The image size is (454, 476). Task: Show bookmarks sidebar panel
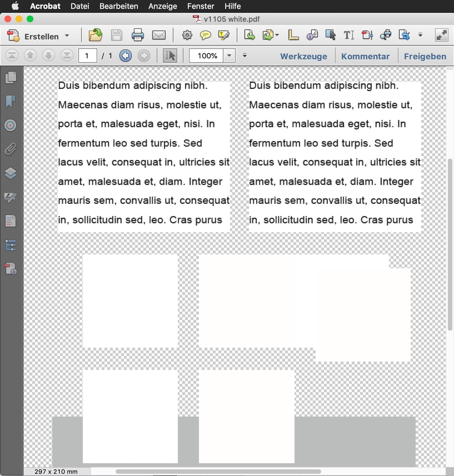11,101
